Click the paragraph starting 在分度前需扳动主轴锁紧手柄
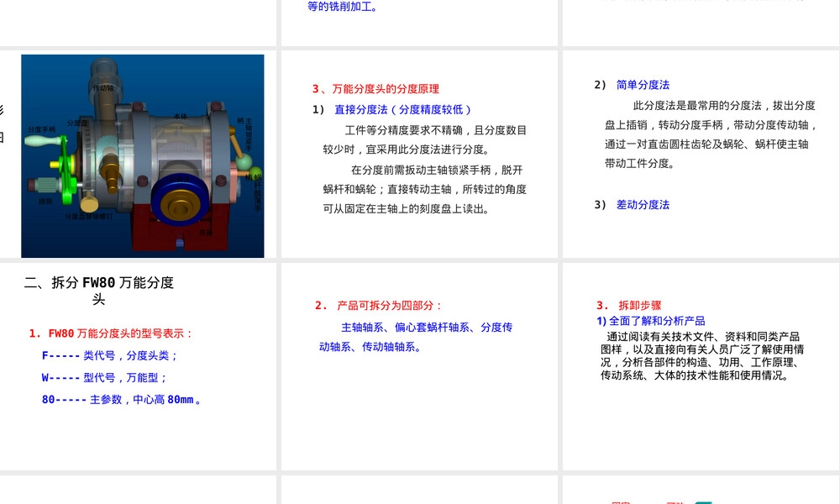840x504 pixels. click(x=425, y=190)
